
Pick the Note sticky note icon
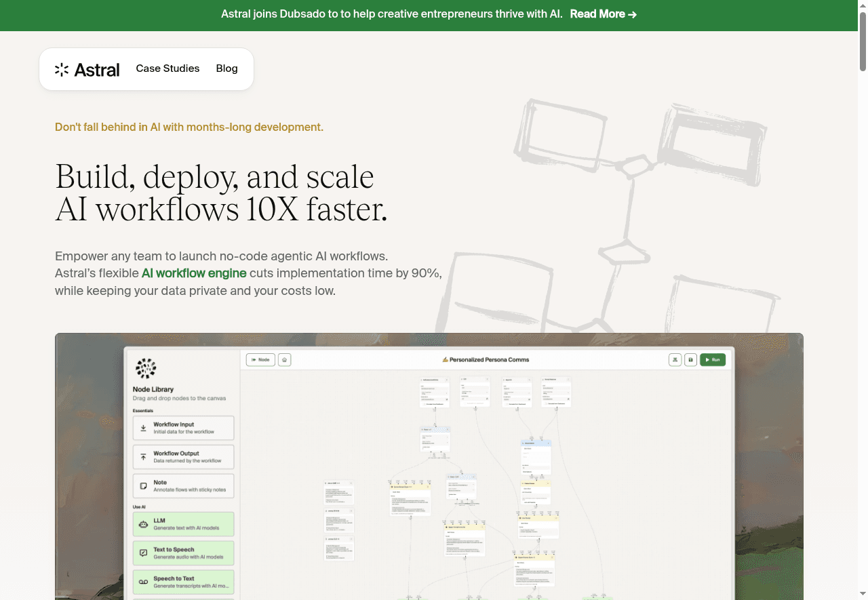pos(143,486)
